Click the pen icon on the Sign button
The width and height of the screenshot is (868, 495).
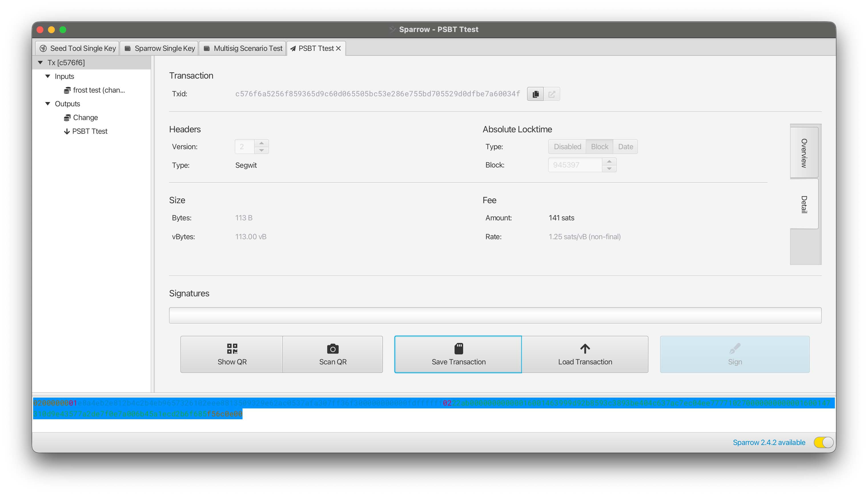point(735,348)
